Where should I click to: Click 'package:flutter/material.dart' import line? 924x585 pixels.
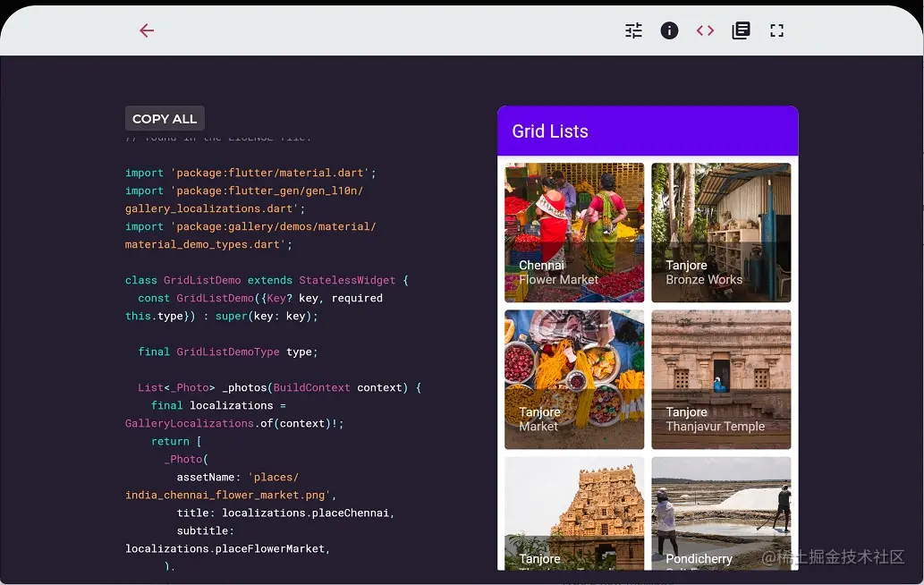click(250, 174)
